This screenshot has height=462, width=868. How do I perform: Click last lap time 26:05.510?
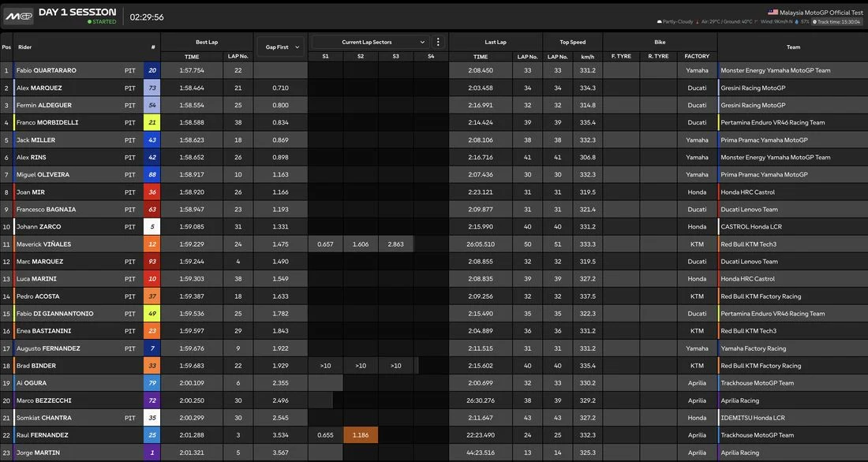tap(481, 244)
